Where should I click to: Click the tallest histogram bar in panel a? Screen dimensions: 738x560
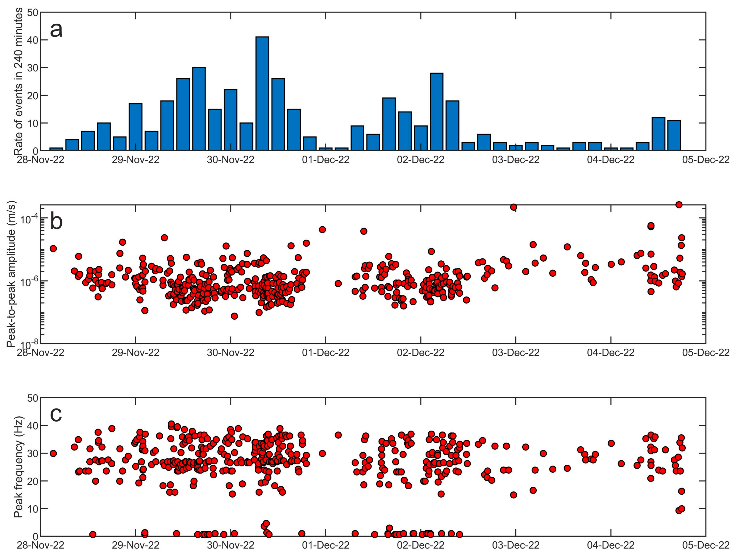[x=262, y=93]
